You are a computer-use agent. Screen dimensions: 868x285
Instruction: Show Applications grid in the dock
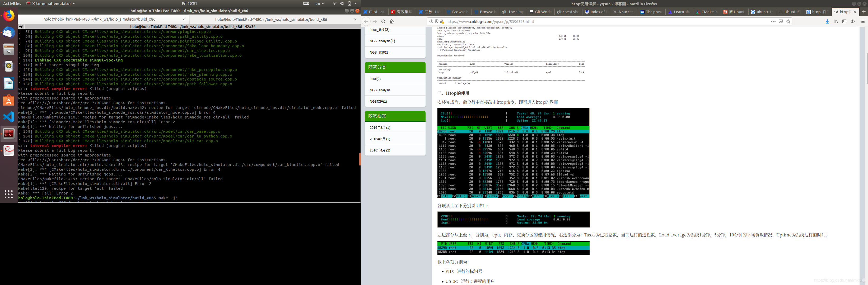[9, 194]
